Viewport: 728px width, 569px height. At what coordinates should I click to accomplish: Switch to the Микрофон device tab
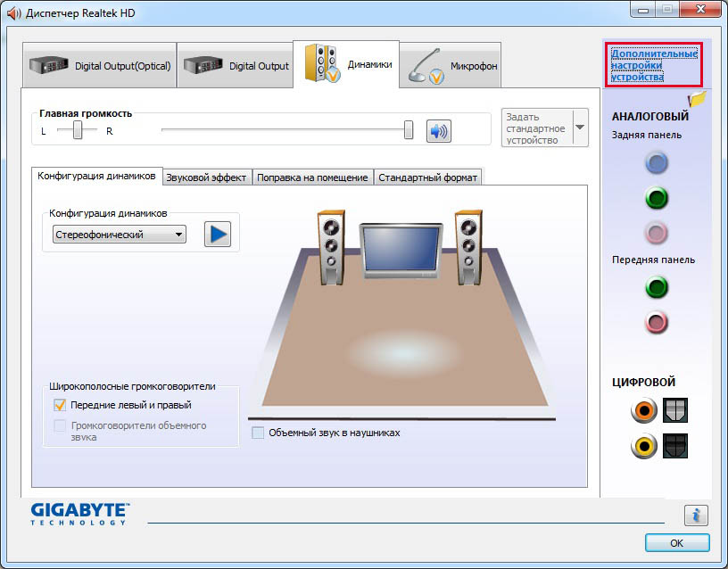click(x=451, y=66)
